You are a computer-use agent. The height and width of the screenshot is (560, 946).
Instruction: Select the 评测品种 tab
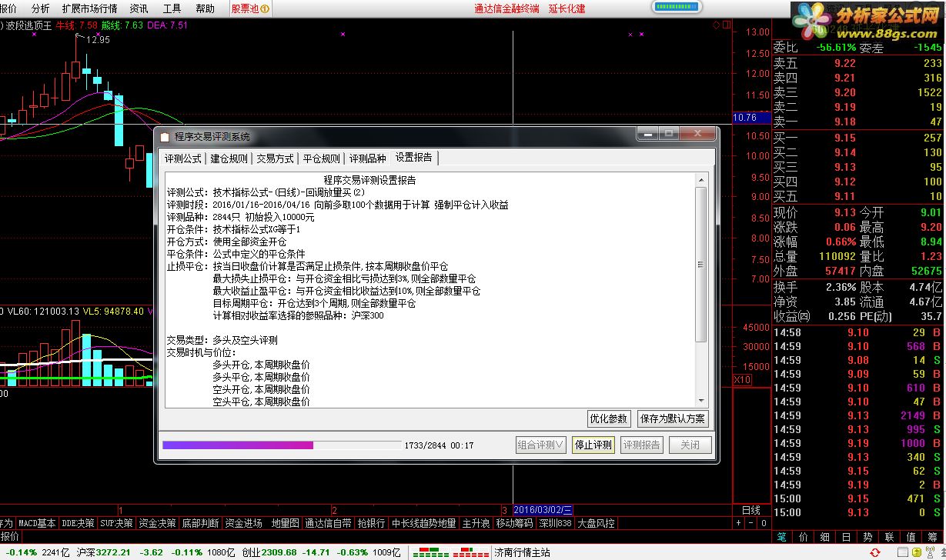coord(367,158)
